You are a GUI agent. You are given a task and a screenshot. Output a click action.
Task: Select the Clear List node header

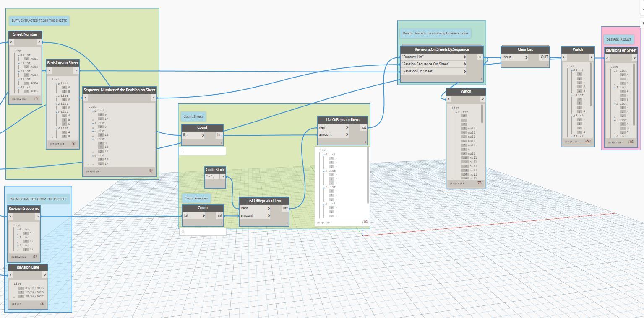(525, 49)
